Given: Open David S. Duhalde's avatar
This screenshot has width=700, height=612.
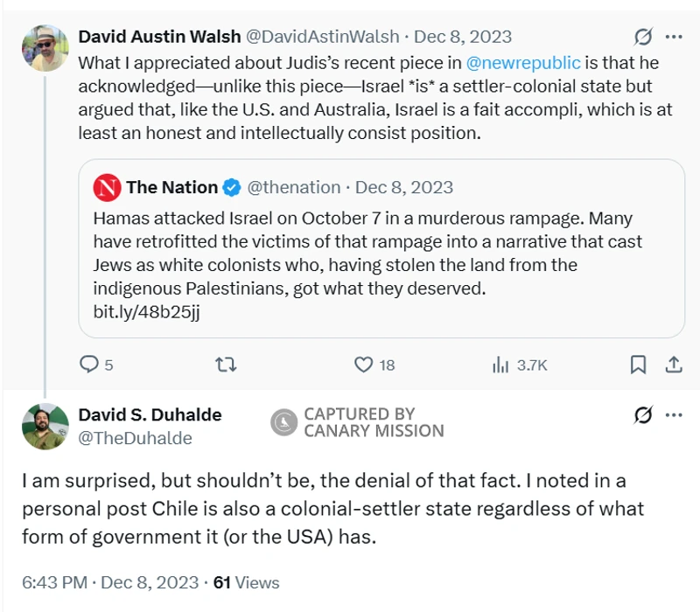Looking at the screenshot, I should click(45, 426).
